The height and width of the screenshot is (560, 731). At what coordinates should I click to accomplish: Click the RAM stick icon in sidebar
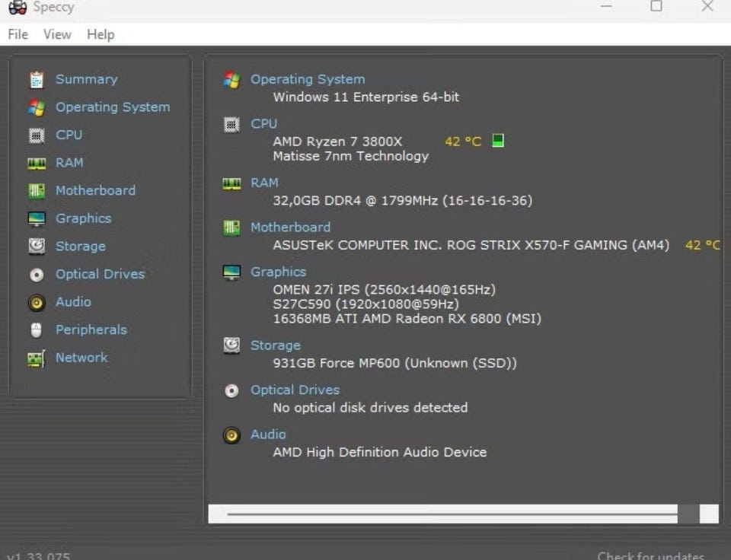tap(37, 164)
